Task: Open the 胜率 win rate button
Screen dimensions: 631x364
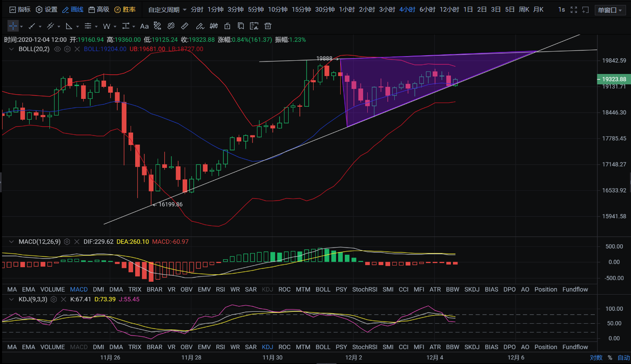Action: coord(125,10)
